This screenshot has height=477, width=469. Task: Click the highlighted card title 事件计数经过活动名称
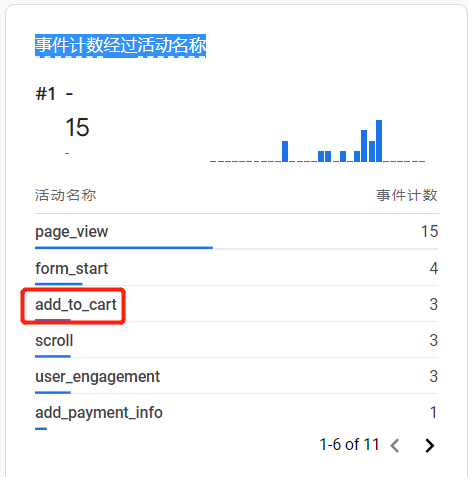(x=120, y=45)
